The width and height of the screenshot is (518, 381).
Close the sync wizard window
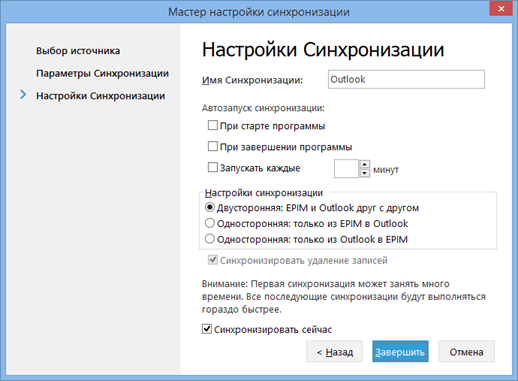click(x=501, y=8)
